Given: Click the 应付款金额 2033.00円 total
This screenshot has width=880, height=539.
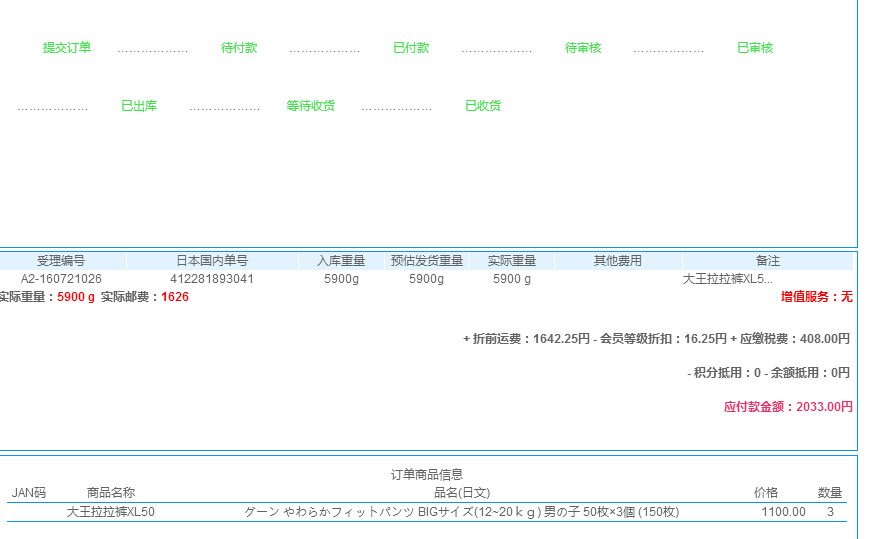Looking at the screenshot, I should point(788,406).
